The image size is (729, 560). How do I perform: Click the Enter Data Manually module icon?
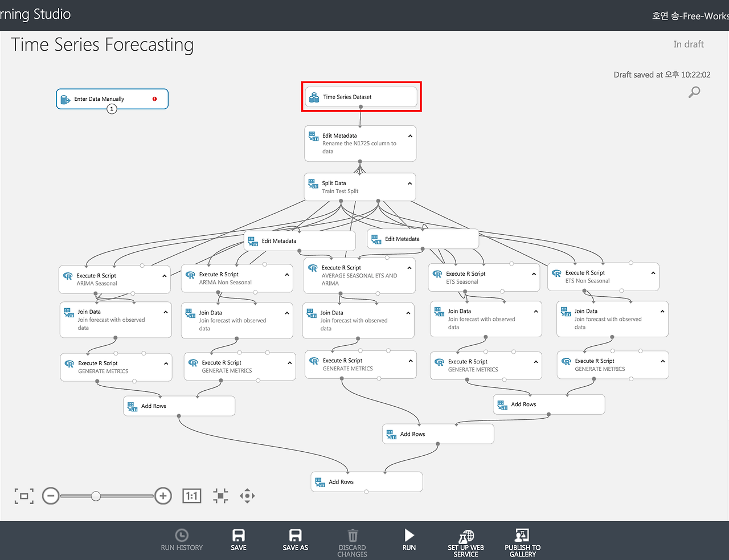[65, 99]
